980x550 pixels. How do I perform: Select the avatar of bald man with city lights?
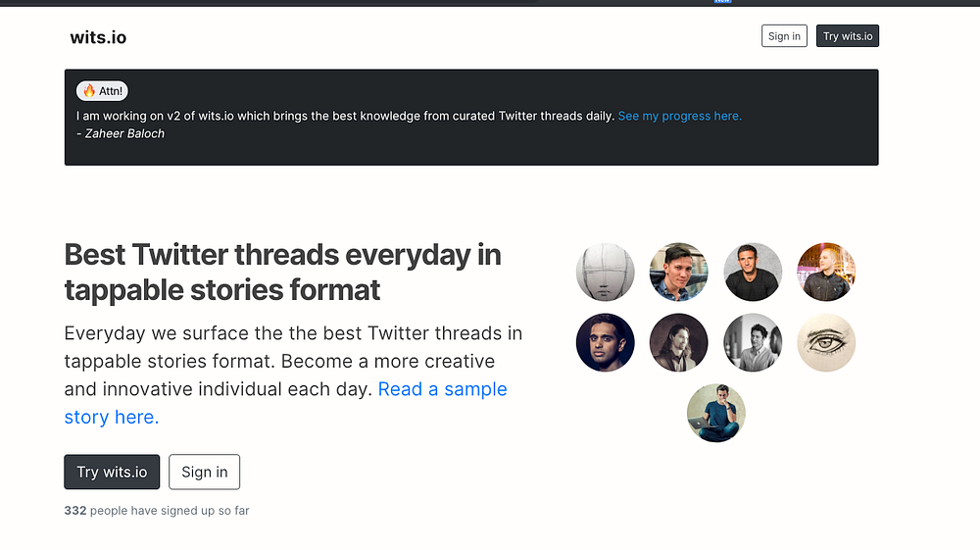pyautogui.click(x=826, y=272)
